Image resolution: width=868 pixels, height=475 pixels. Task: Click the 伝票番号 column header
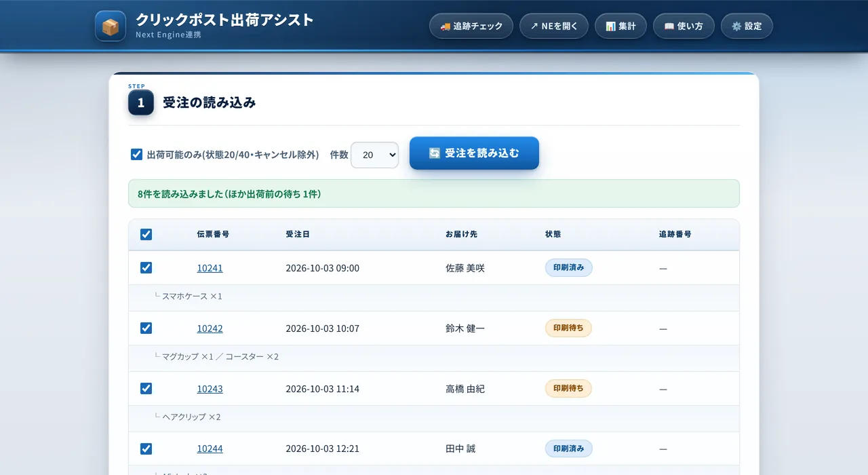pos(213,234)
